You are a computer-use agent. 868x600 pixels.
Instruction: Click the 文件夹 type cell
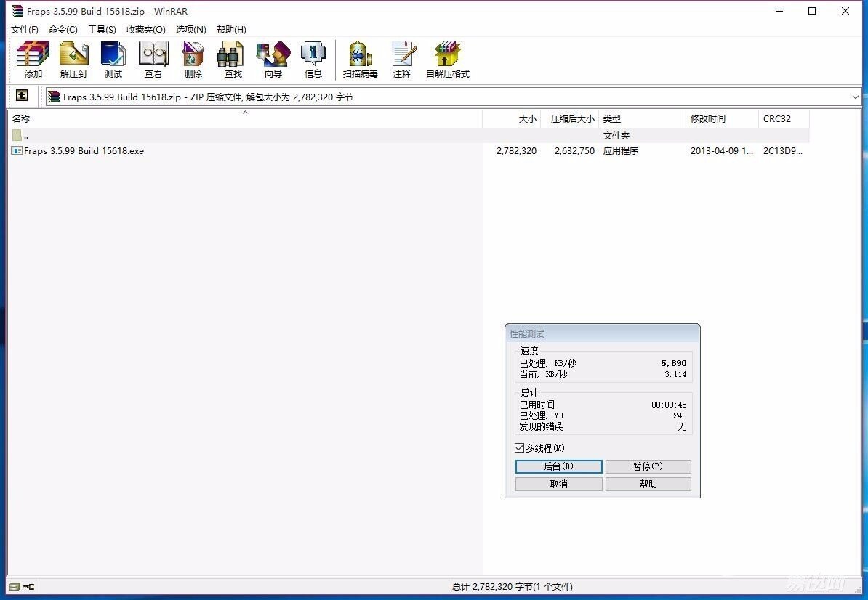pyautogui.click(x=616, y=136)
